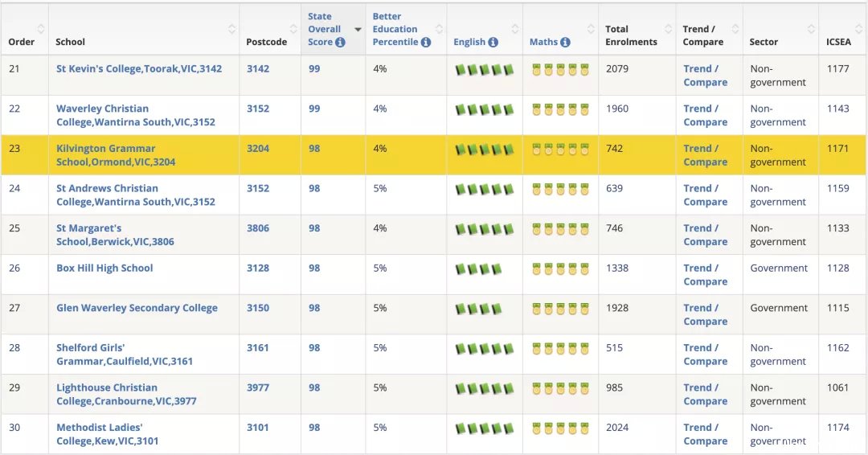
Task: Sort by Better Education Percentile arrows
Action: tap(440, 29)
